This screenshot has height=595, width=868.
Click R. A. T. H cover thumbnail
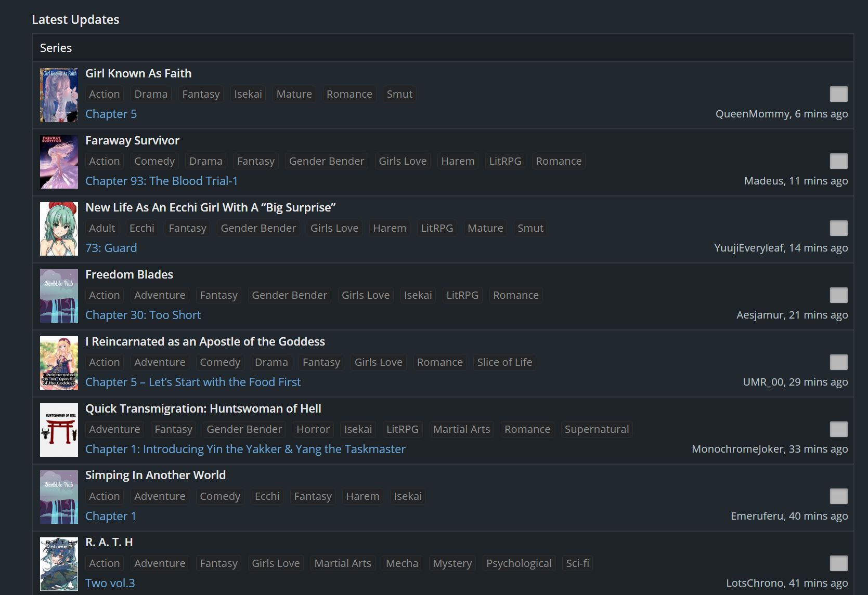59,564
